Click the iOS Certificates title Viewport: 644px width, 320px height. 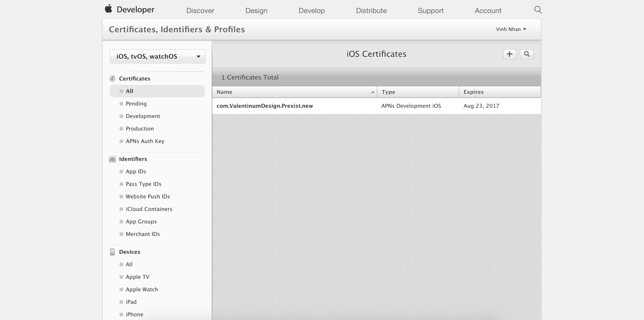pyautogui.click(x=376, y=54)
